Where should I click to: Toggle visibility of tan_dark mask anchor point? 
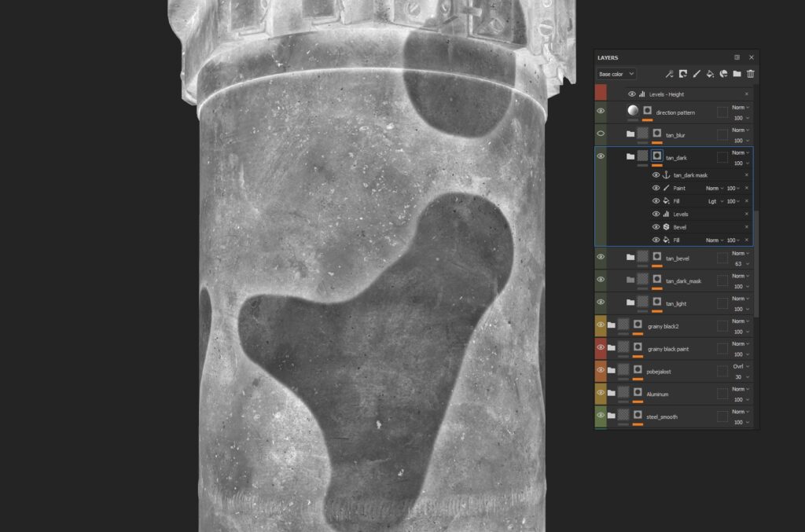656,175
